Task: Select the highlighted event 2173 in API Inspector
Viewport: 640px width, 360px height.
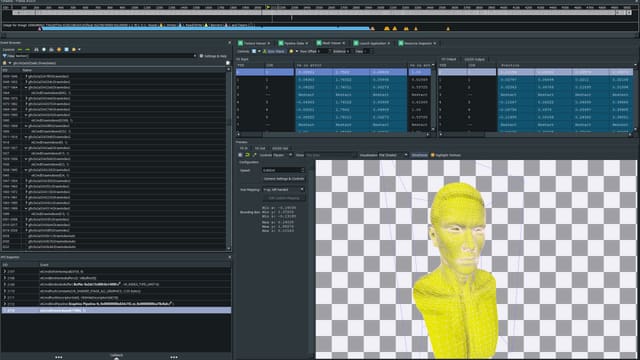Action: point(116,310)
